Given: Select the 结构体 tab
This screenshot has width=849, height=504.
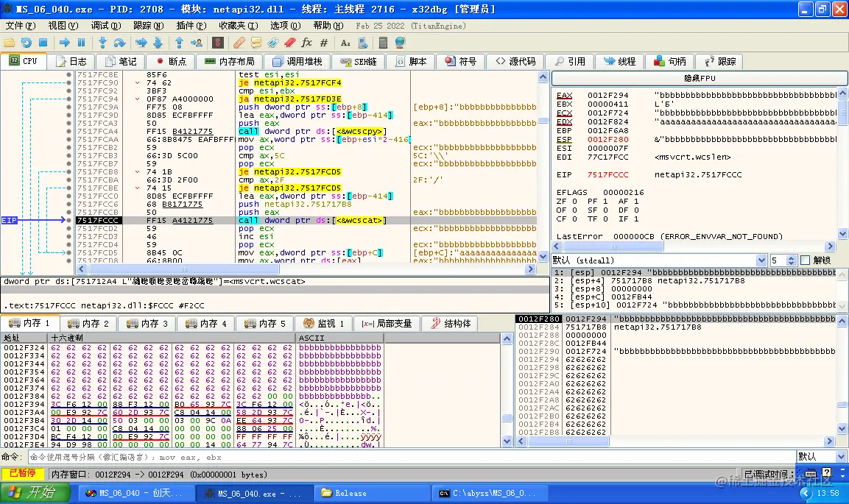Looking at the screenshot, I should pyautogui.click(x=451, y=324).
